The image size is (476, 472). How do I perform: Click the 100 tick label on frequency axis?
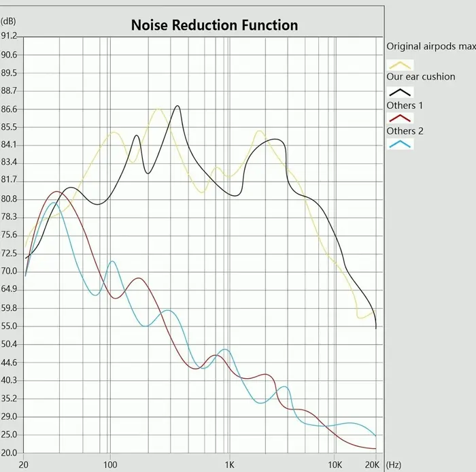(x=110, y=465)
